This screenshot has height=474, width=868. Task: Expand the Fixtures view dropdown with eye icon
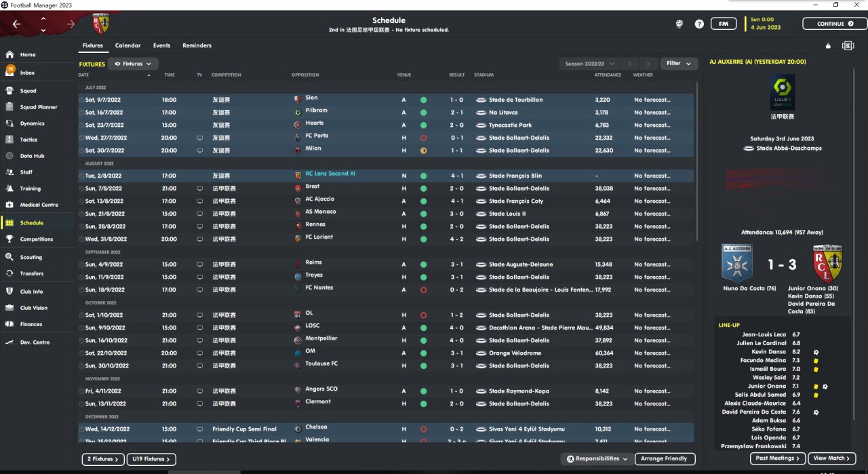point(133,64)
